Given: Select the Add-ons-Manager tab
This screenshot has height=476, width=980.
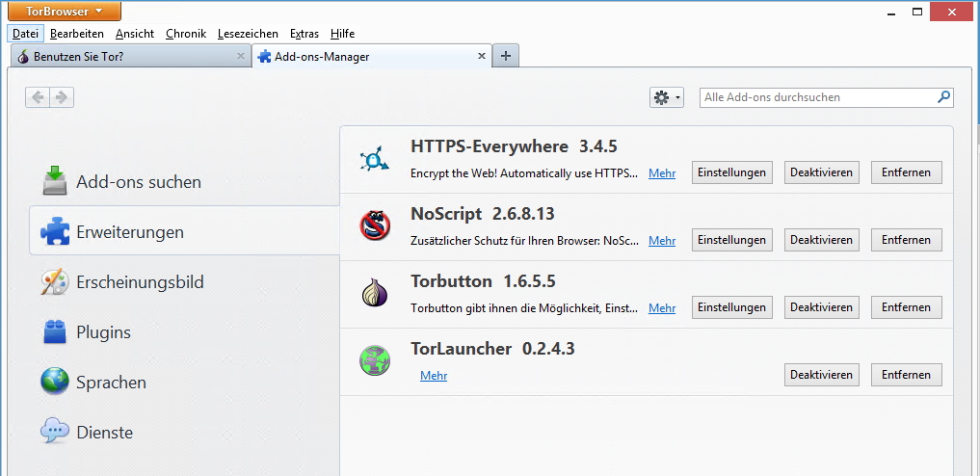Looking at the screenshot, I should pos(372,56).
